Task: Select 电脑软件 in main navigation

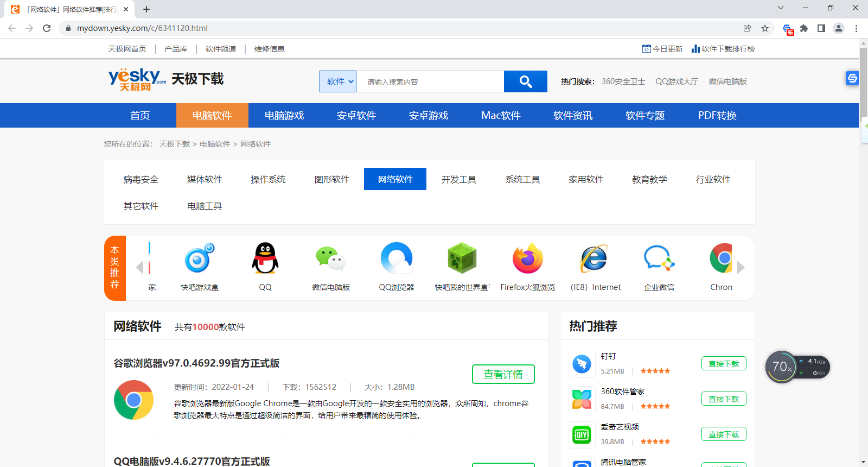Action: click(212, 115)
